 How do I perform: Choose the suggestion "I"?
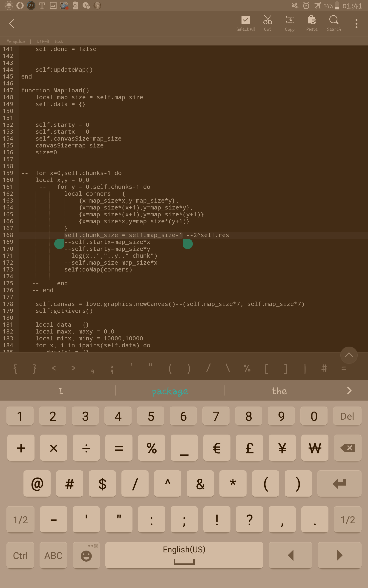click(61, 391)
